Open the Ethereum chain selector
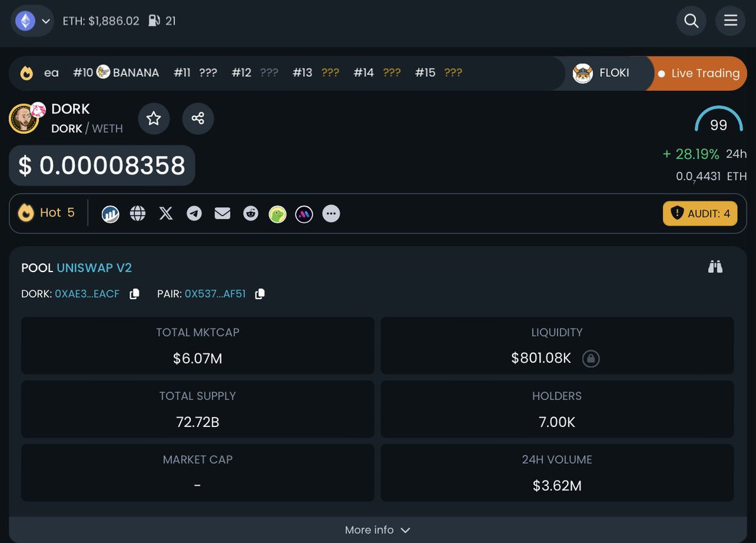This screenshot has width=756, height=543. coord(33,21)
